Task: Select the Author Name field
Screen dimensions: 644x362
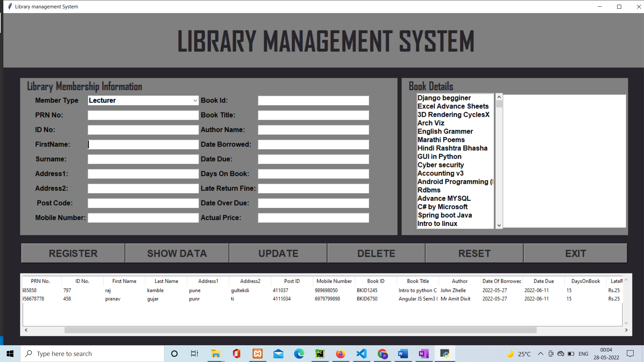Action: [x=313, y=130]
